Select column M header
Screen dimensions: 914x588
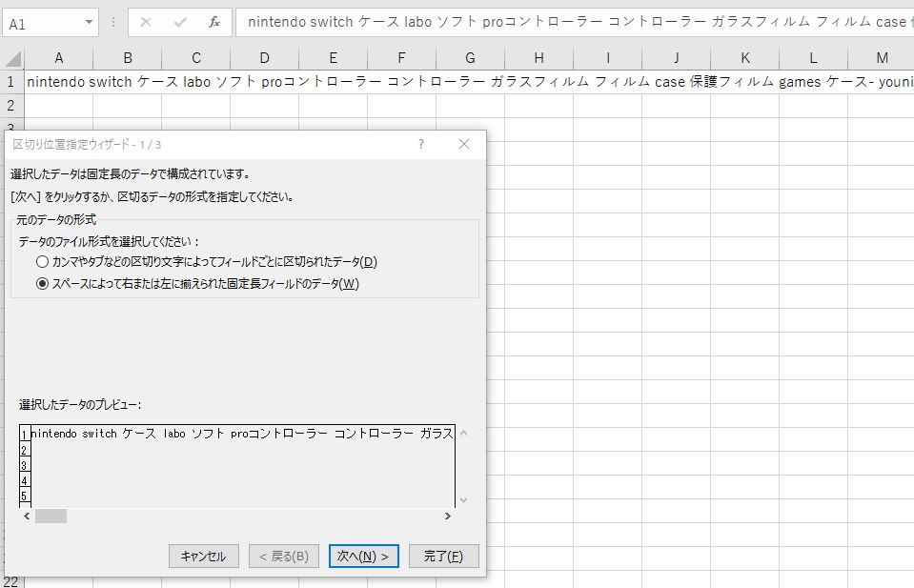(882, 58)
